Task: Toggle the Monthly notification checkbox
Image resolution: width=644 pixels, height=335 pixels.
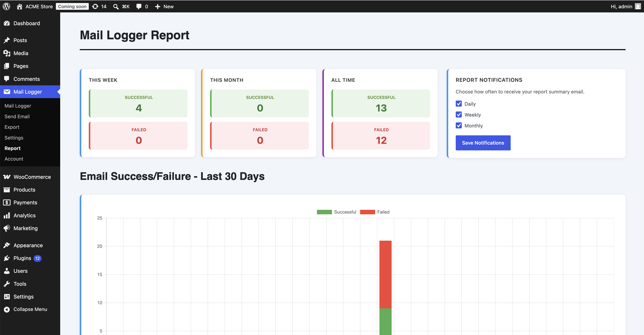Action: pyautogui.click(x=459, y=125)
